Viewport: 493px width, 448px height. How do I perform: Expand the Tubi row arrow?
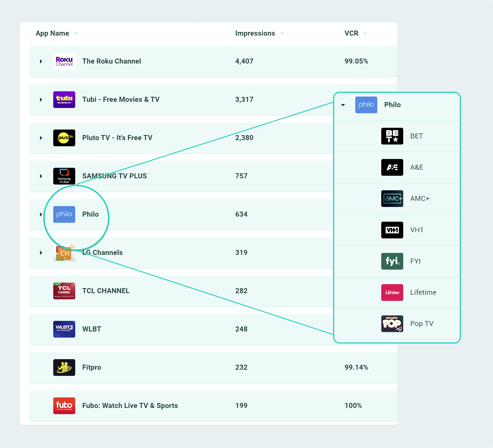pyautogui.click(x=41, y=100)
